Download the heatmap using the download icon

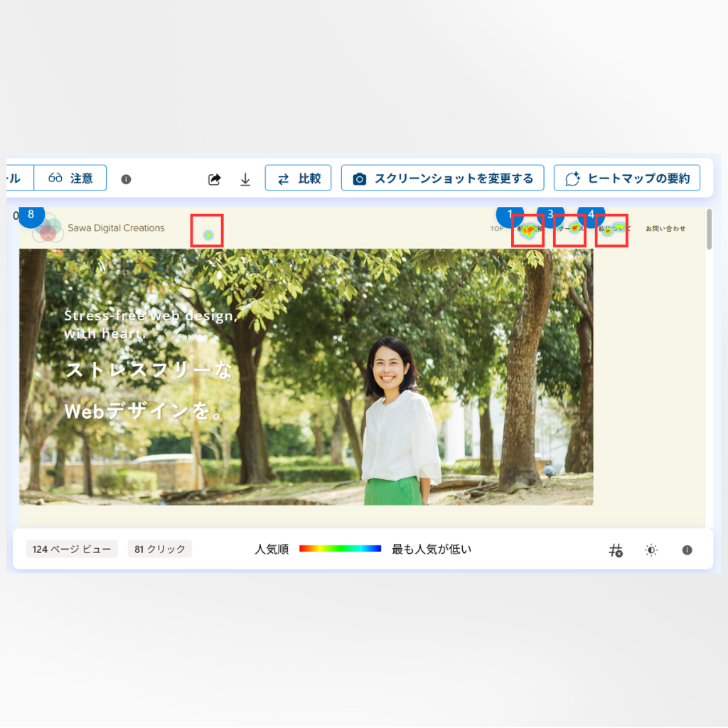tap(245, 179)
